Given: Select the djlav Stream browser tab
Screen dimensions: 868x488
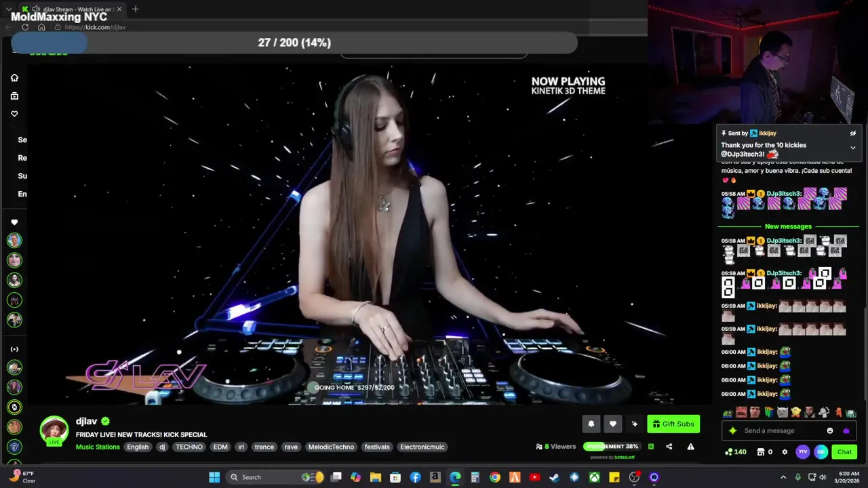Looking at the screenshot, I should pos(71,9).
